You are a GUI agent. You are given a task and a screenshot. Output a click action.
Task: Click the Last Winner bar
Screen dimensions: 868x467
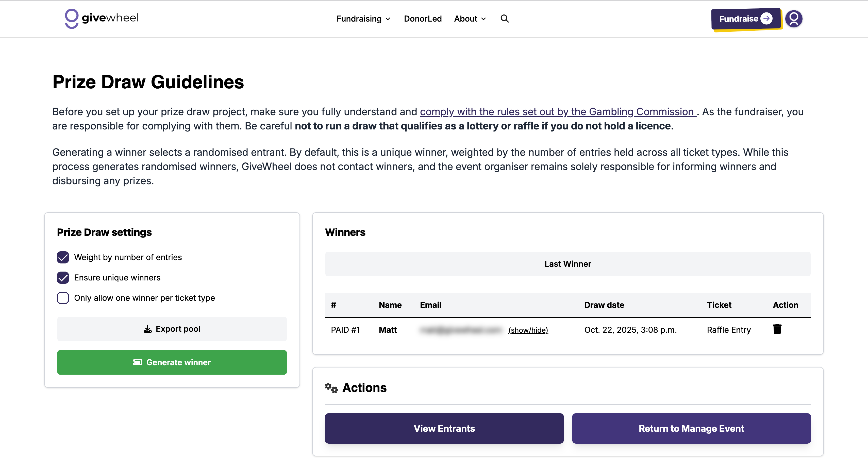[568, 264]
